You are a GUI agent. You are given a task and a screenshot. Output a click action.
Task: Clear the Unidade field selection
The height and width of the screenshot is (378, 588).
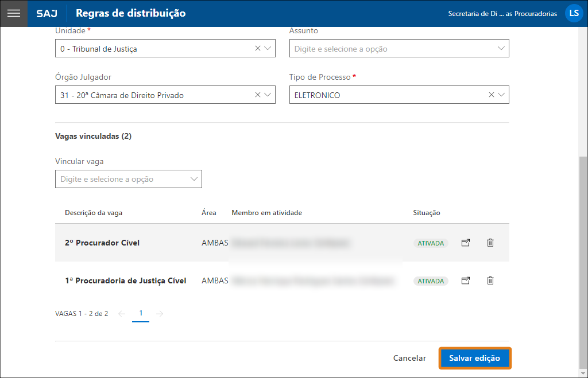coord(257,48)
